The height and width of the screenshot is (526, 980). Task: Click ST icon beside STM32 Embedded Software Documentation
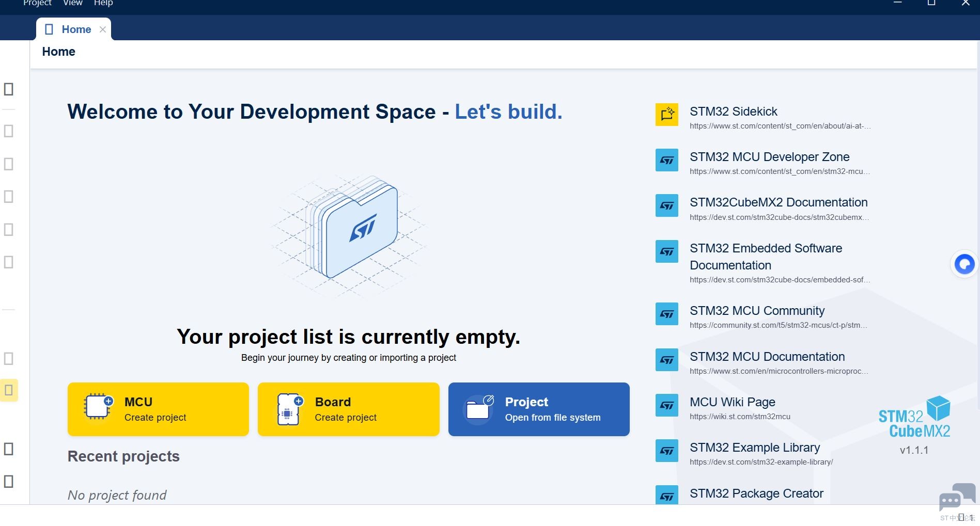pyautogui.click(x=667, y=251)
